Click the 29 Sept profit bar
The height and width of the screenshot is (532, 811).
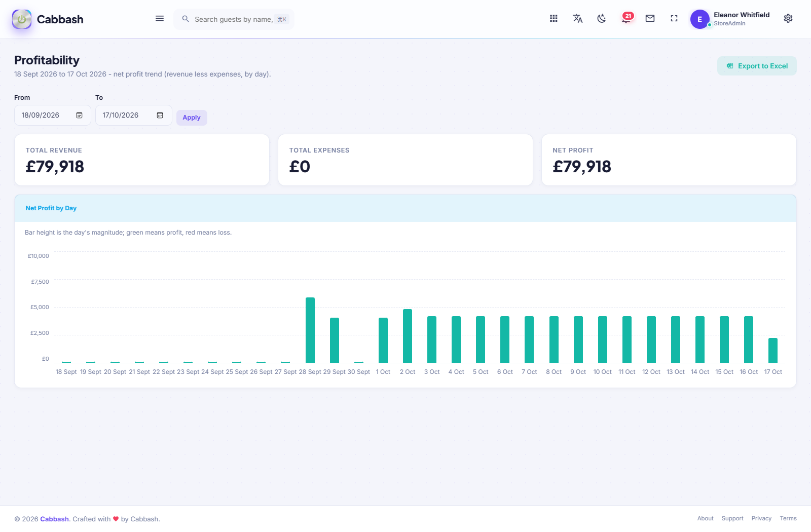pyautogui.click(x=335, y=340)
